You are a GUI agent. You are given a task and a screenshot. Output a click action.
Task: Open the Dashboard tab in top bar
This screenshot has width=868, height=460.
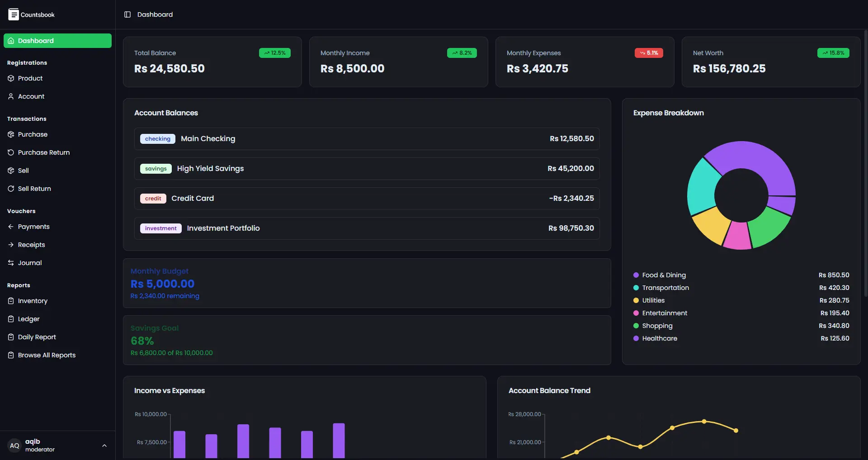[x=156, y=14]
